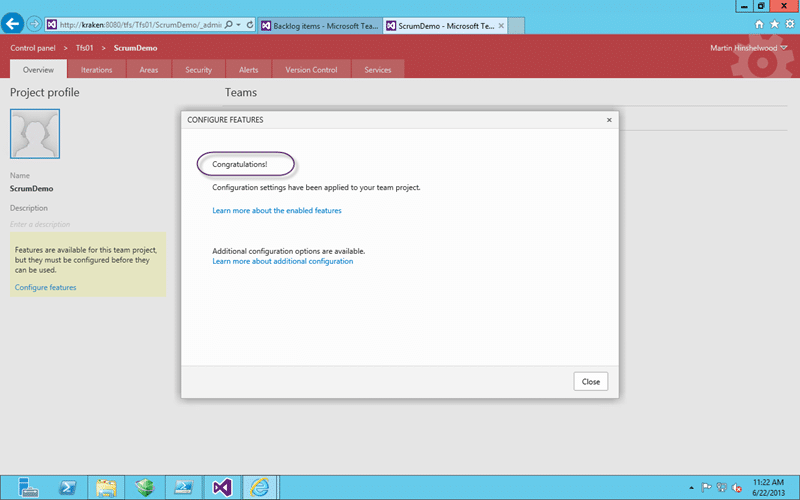Open the Security tab
Screen dimensions: 800x500
pos(198,69)
